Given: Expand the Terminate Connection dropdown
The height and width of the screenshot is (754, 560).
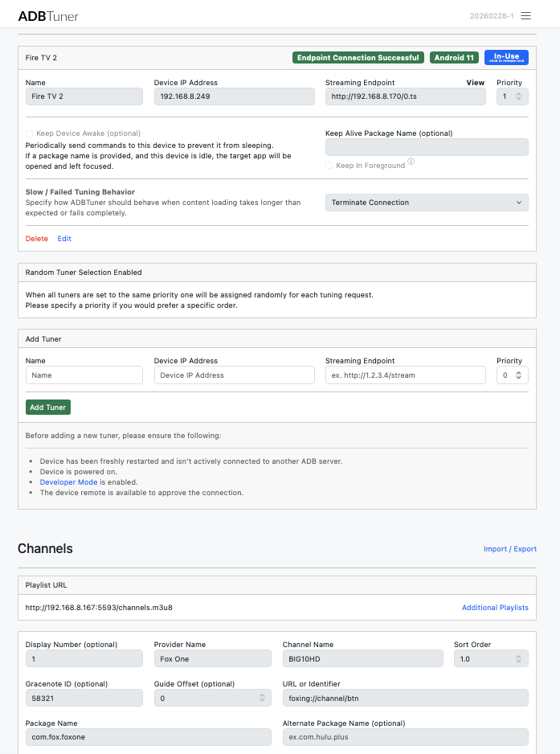Looking at the screenshot, I should 426,203.
